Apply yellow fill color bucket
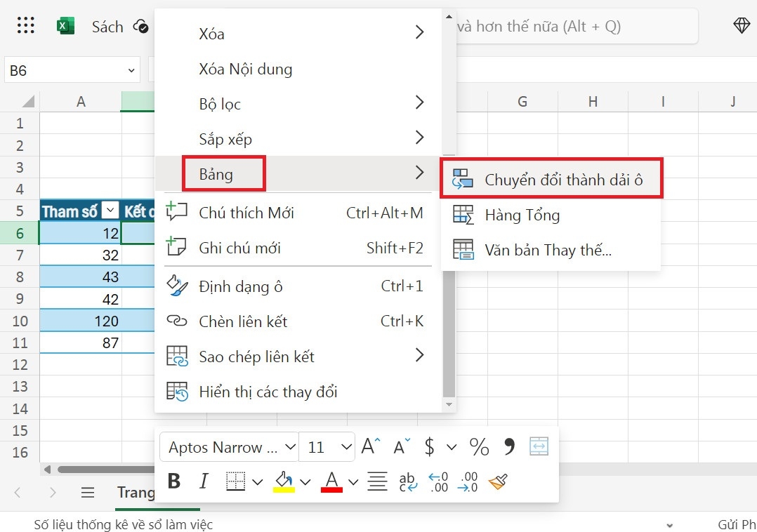The width and height of the screenshot is (757, 532). (x=284, y=481)
